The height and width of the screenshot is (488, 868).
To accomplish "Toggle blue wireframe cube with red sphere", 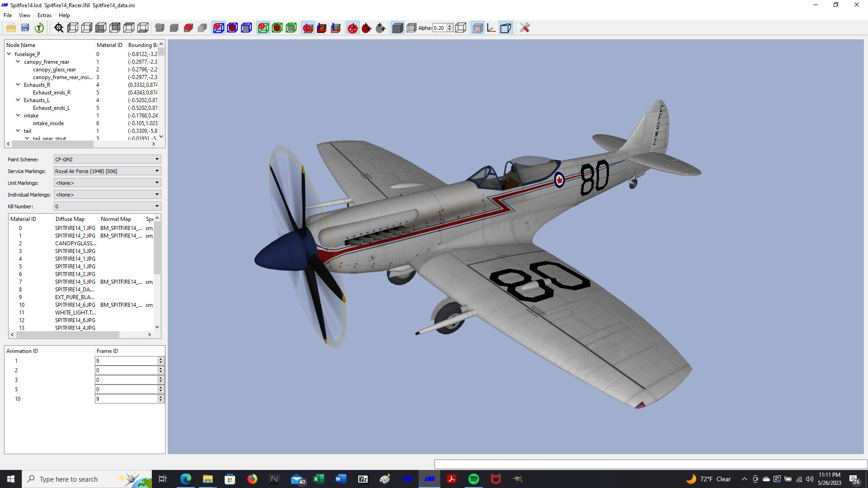I will tap(232, 28).
